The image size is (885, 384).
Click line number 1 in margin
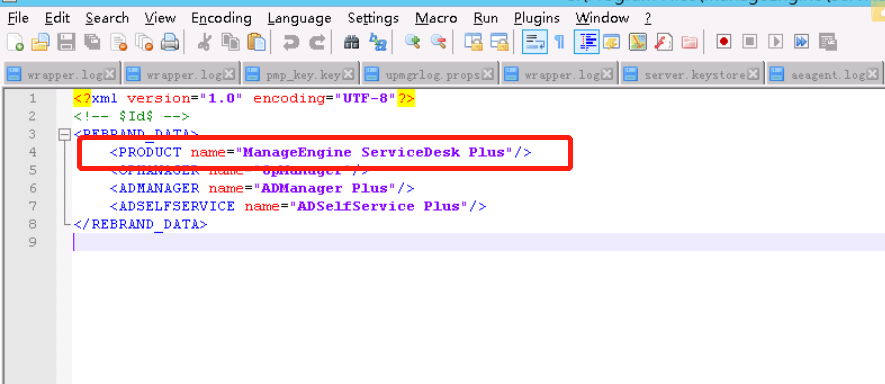pos(32,99)
